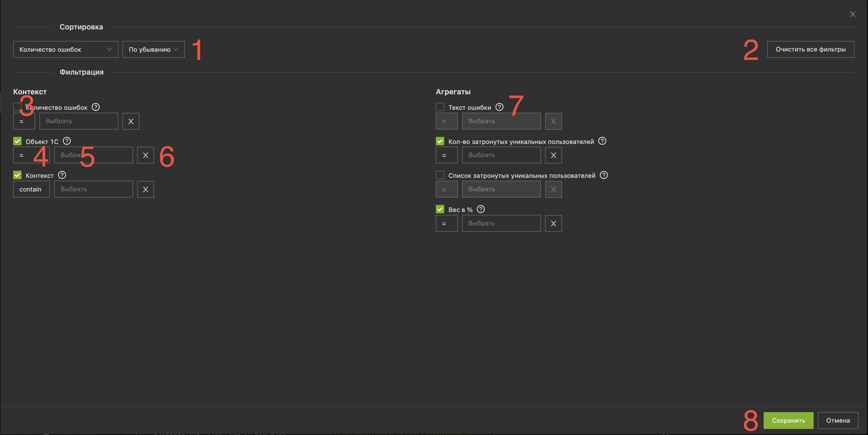
Task: Enable the Текст ошибки filter checkbox
Action: (440, 107)
